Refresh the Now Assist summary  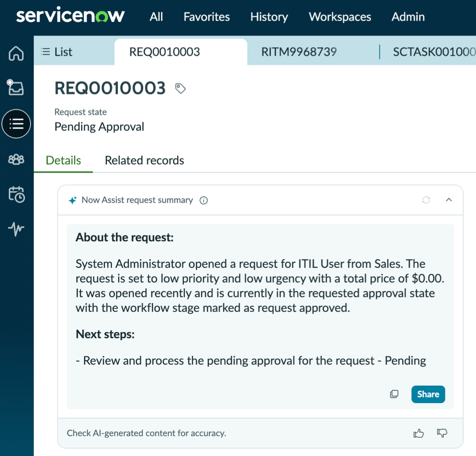(426, 200)
